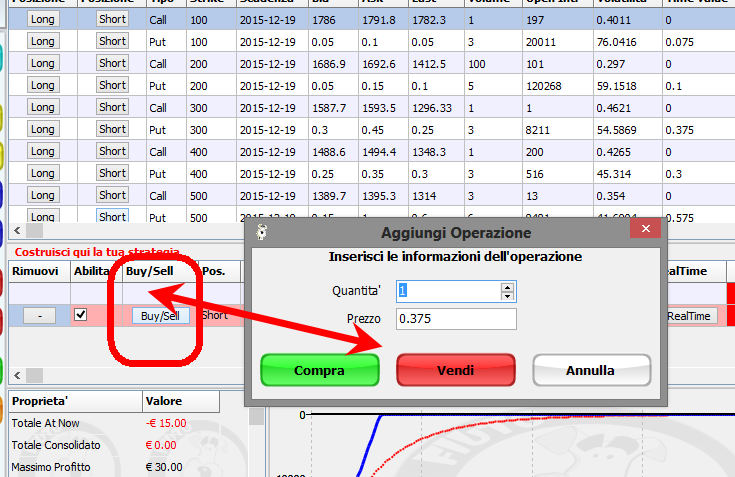735x477 pixels.
Task: Close the Aggiungi Operazione dialog
Action: [x=645, y=229]
